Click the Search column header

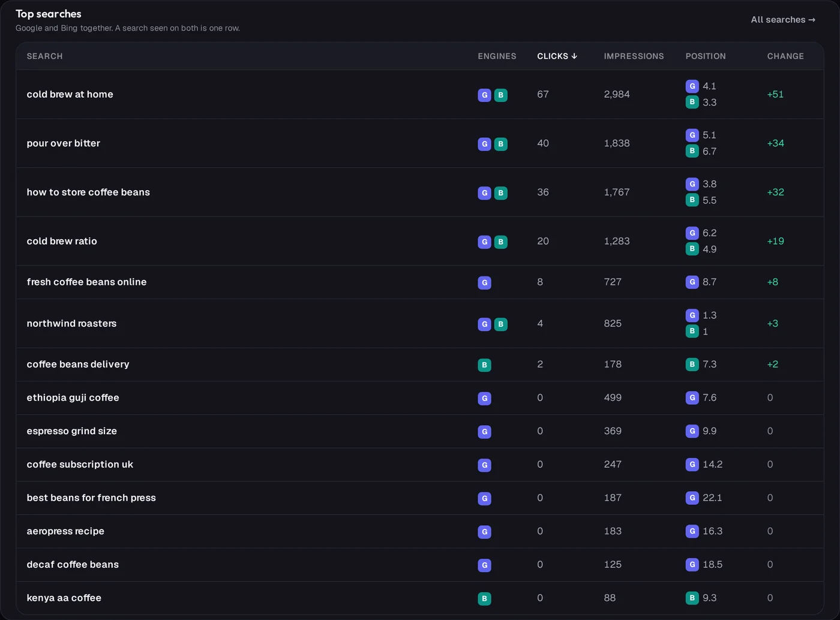click(44, 56)
